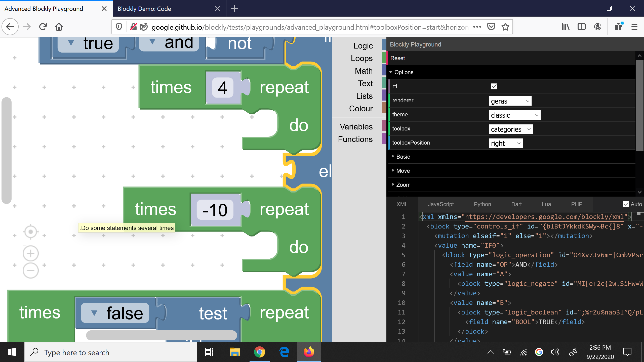The height and width of the screenshot is (362, 644).
Task: Open the renderer dropdown showing geras
Action: [x=510, y=101]
